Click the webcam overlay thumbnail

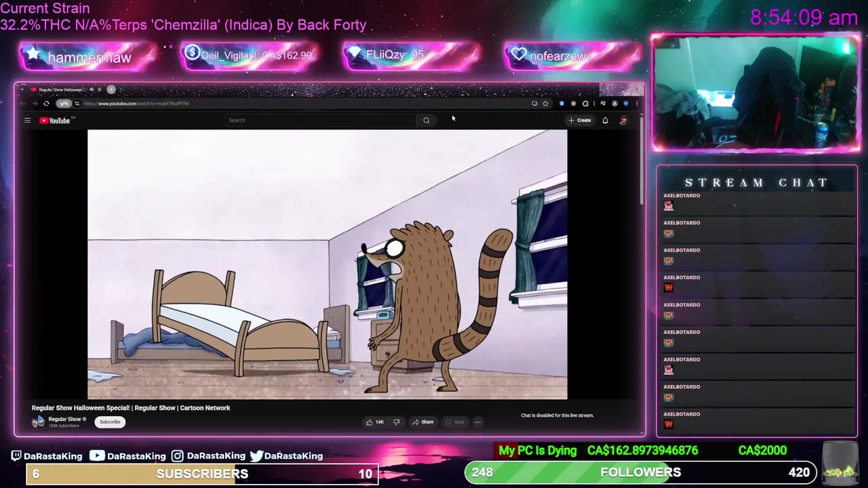(x=756, y=93)
